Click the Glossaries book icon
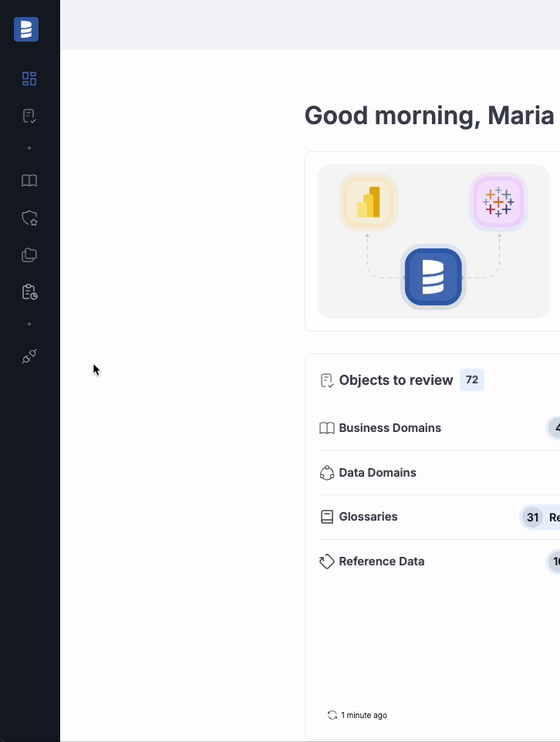Image resolution: width=560 pixels, height=742 pixels. coord(326,517)
